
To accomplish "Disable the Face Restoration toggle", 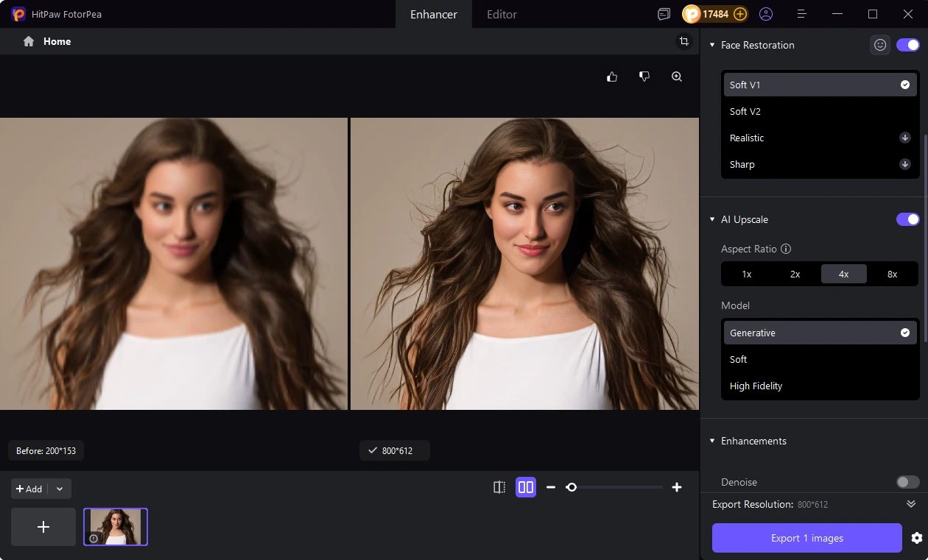I will pyautogui.click(x=908, y=44).
